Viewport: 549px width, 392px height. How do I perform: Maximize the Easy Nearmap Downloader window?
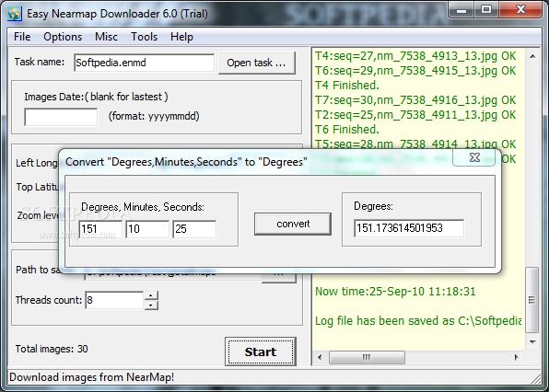[x=486, y=10]
